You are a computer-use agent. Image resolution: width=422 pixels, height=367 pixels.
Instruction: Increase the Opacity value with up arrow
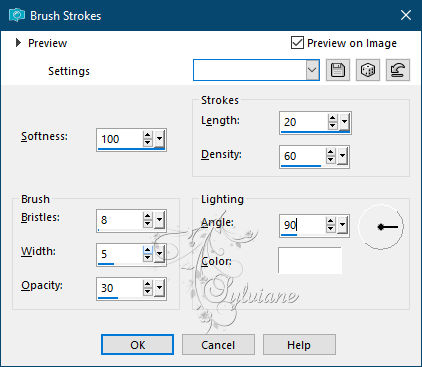coord(147,284)
